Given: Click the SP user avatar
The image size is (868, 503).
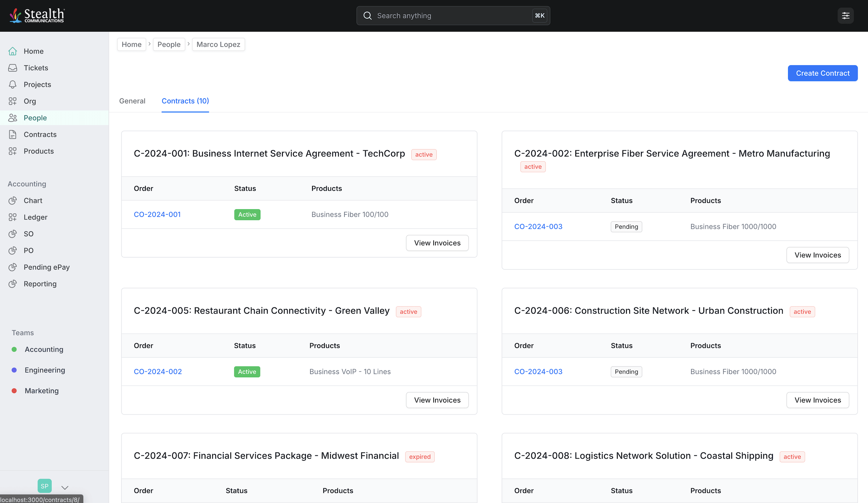Looking at the screenshot, I should click(x=44, y=486).
